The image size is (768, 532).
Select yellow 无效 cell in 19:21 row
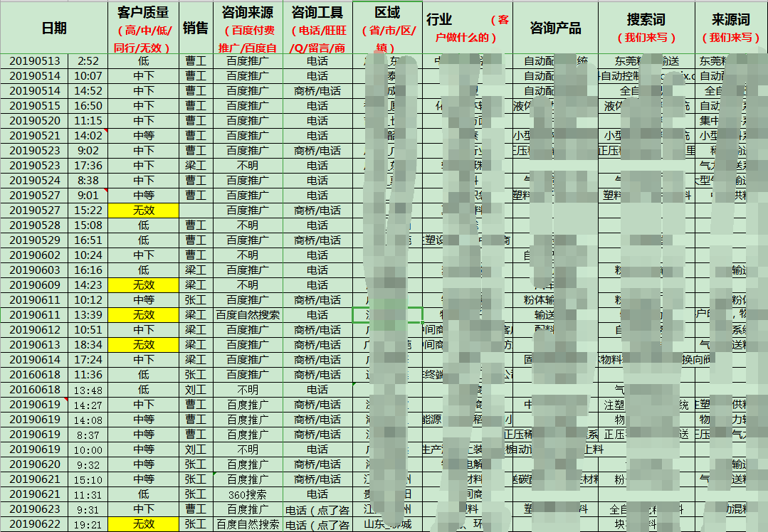tap(143, 524)
